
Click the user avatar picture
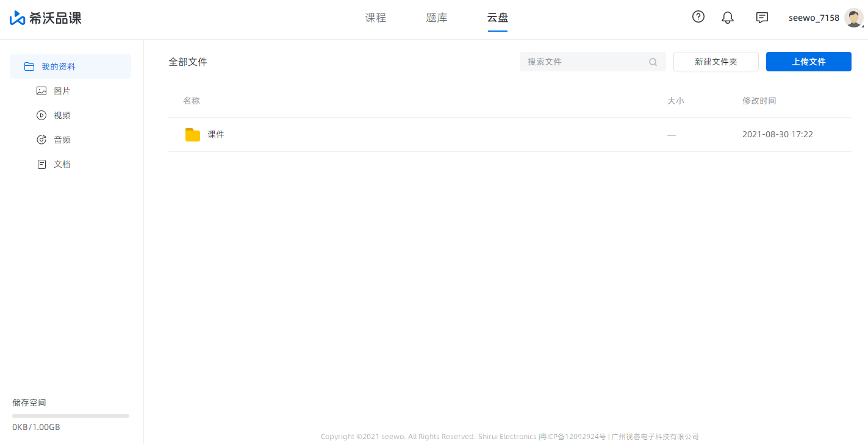pyautogui.click(x=853, y=18)
